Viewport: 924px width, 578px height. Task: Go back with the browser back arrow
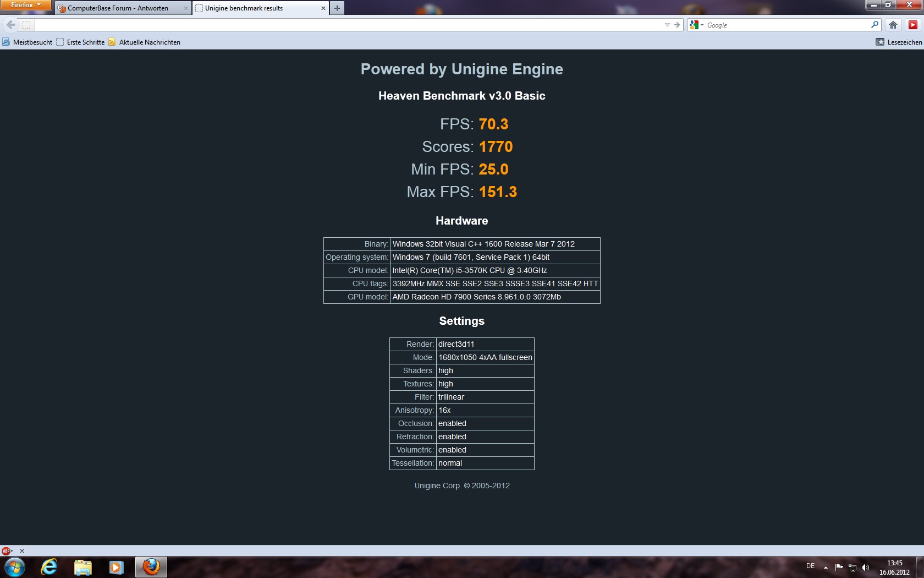coord(10,25)
